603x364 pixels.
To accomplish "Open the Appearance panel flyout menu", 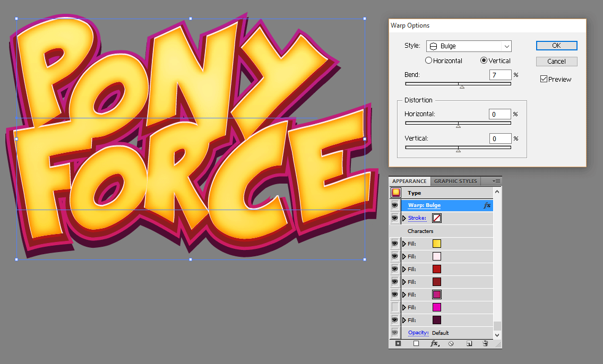I will 497,181.
